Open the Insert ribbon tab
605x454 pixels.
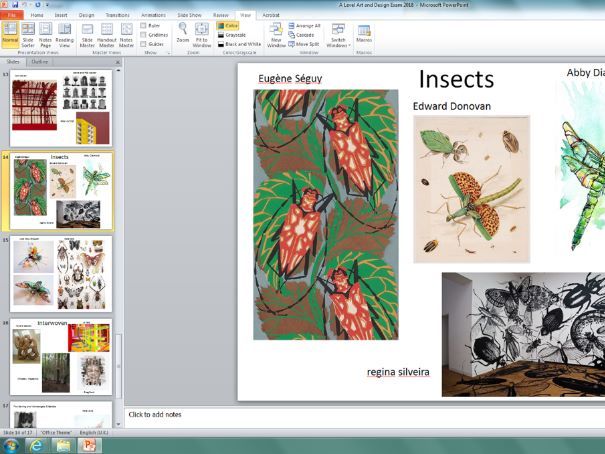coord(61,15)
